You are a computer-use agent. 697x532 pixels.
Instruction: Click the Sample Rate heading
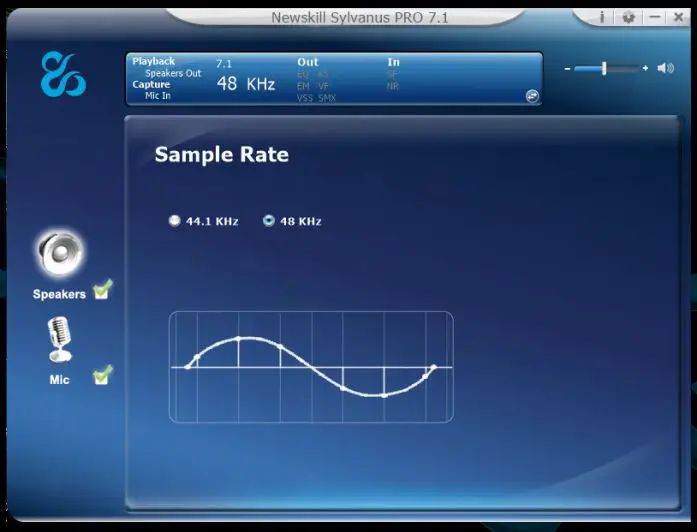point(222,155)
